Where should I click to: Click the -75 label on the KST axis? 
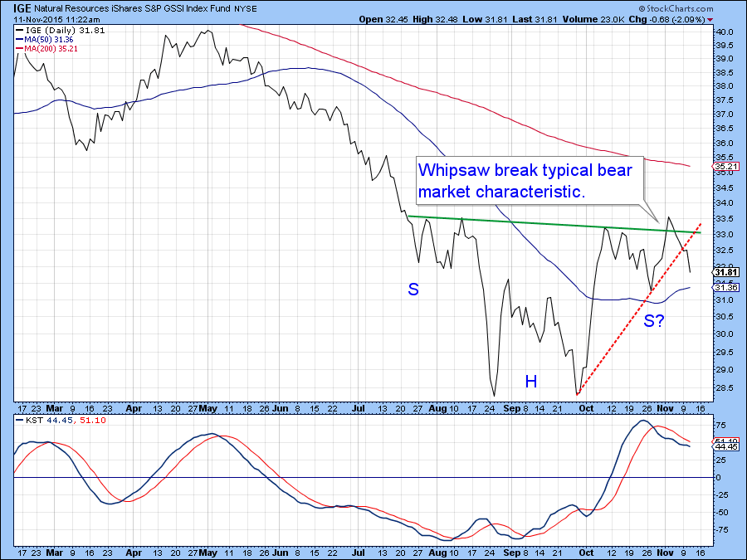(722, 530)
